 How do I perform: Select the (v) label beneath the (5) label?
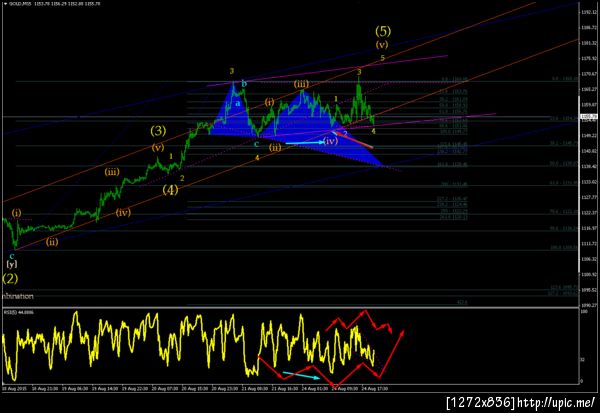(382, 44)
